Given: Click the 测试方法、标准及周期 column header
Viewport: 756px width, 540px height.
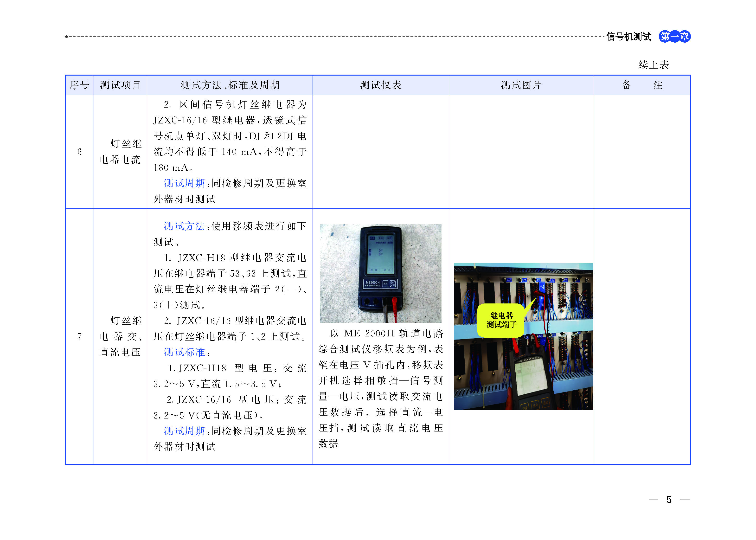Looking at the screenshot, I should point(230,85).
